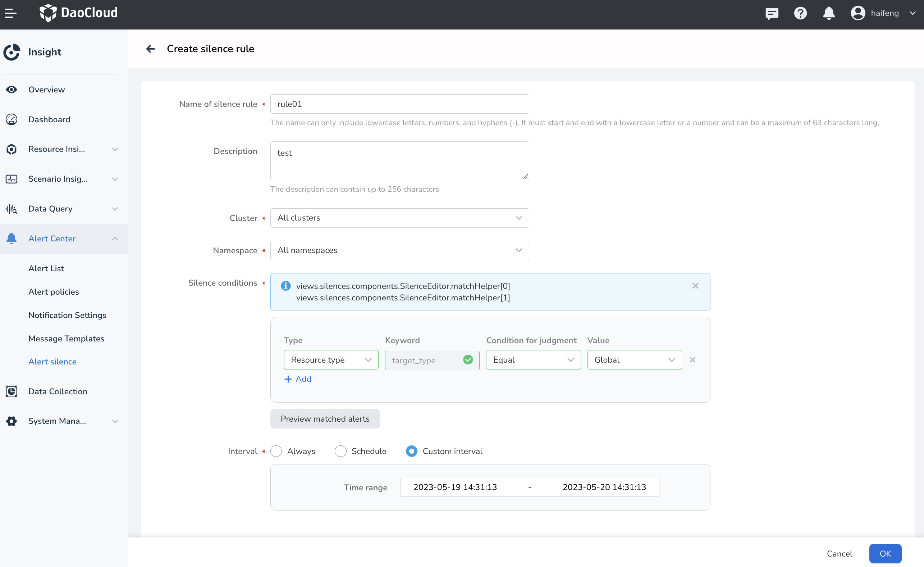Expand the System Management submenu chevron
The width and height of the screenshot is (924, 567).
point(115,421)
